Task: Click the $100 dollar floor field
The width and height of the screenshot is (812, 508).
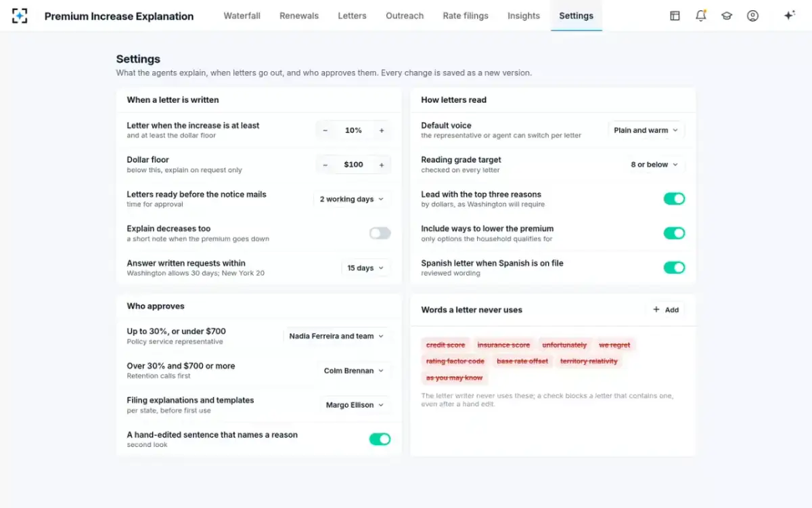Action: tap(353, 165)
